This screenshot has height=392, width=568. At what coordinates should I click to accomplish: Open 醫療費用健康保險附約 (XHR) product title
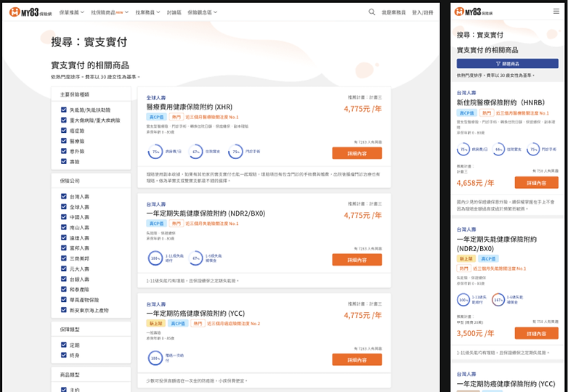189,107
